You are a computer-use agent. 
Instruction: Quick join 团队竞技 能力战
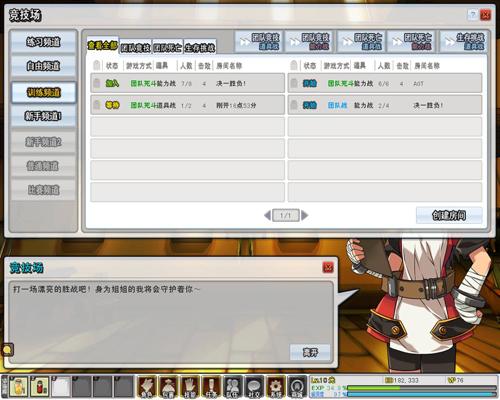[310, 42]
